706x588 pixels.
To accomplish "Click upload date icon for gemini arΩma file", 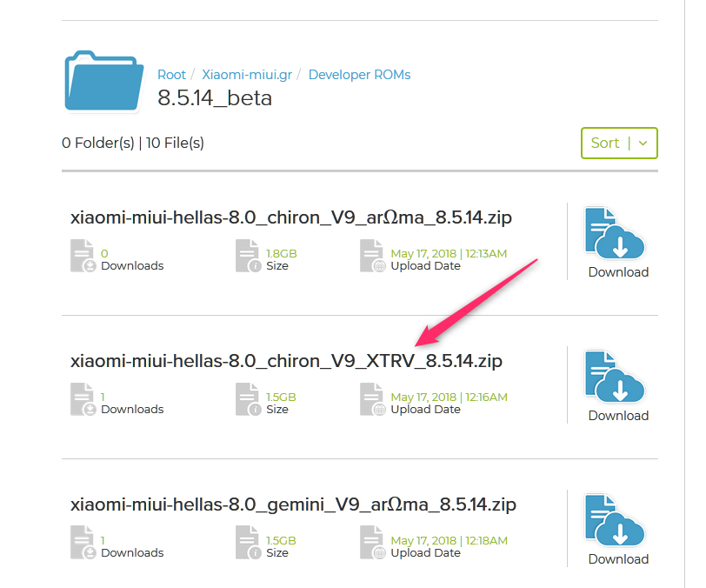I will pyautogui.click(x=372, y=545).
